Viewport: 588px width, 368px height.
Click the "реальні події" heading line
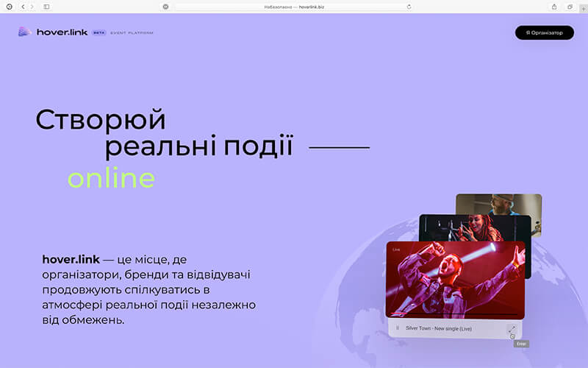tap(198, 146)
